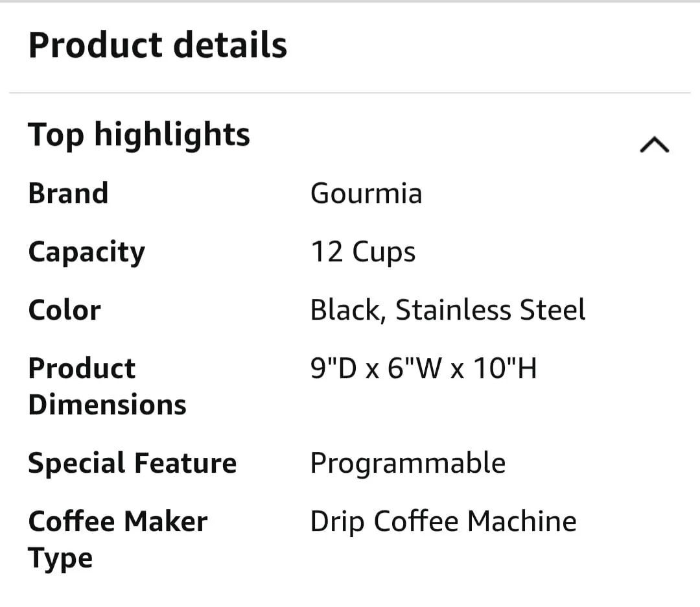Click the word Type under Coffee Maker
This screenshot has height=607, width=700.
(60, 559)
